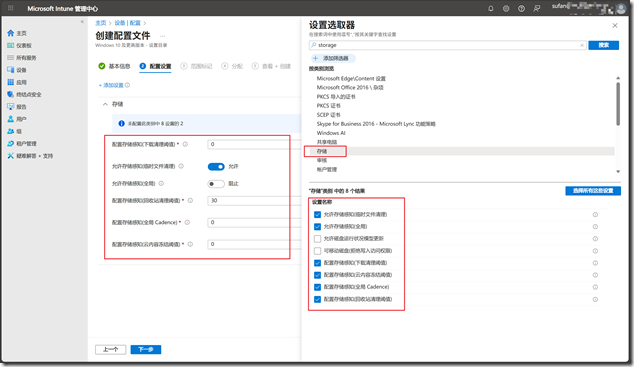Select 配置设置 wizard step
This screenshot has width=634, height=367.
(155, 66)
